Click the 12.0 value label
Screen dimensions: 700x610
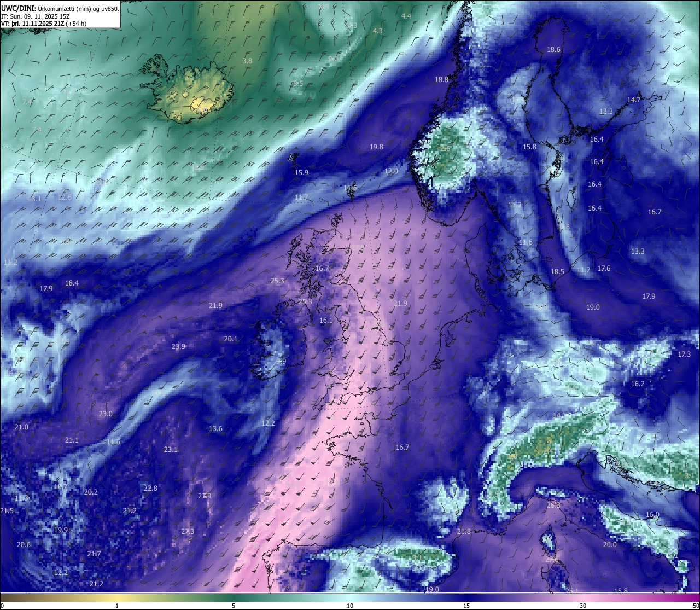click(x=391, y=171)
